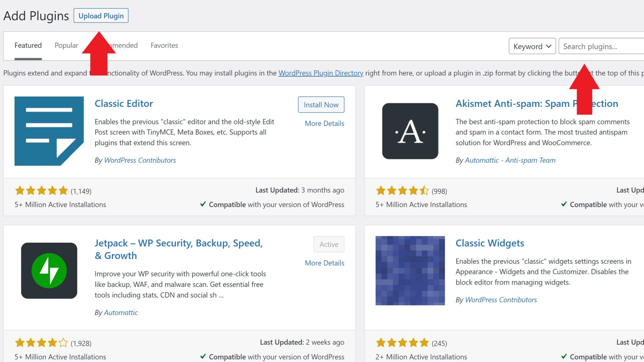
Task: Click Classic Editor star rating
Action: [42, 191]
